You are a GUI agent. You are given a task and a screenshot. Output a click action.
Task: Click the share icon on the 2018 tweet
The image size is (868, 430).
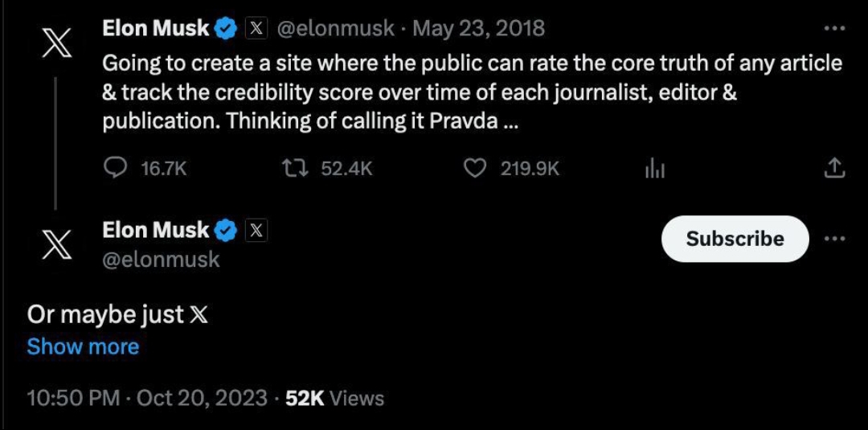835,168
